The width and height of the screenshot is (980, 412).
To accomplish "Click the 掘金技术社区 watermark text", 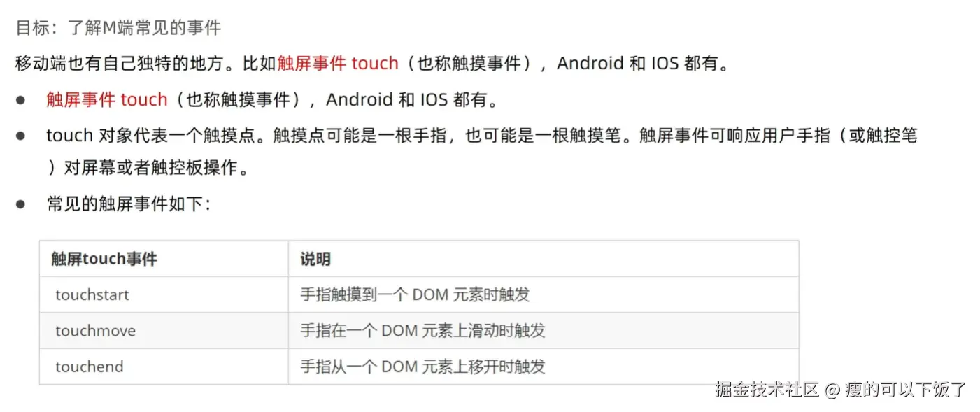I will click(x=767, y=390).
